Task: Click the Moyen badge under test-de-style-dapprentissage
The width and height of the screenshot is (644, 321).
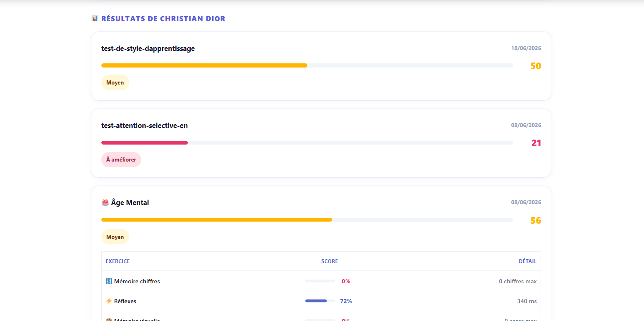Action: (x=115, y=82)
